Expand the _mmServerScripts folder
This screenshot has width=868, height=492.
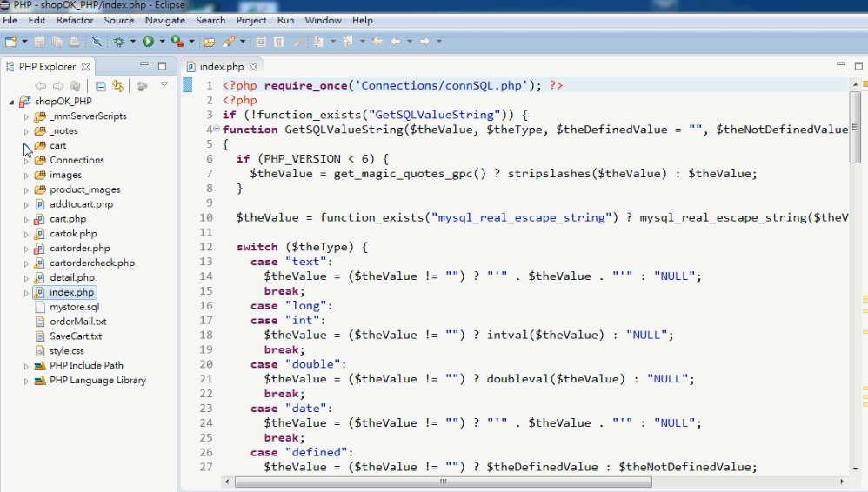coord(26,116)
